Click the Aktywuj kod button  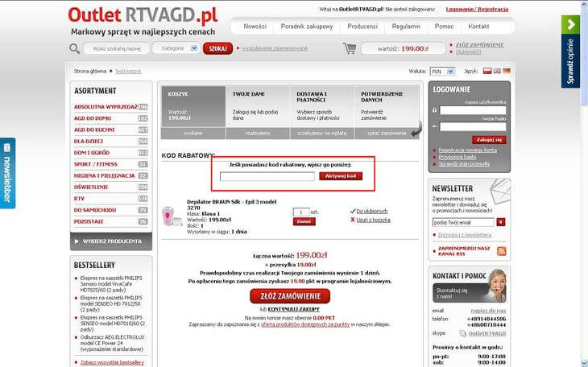(341, 175)
